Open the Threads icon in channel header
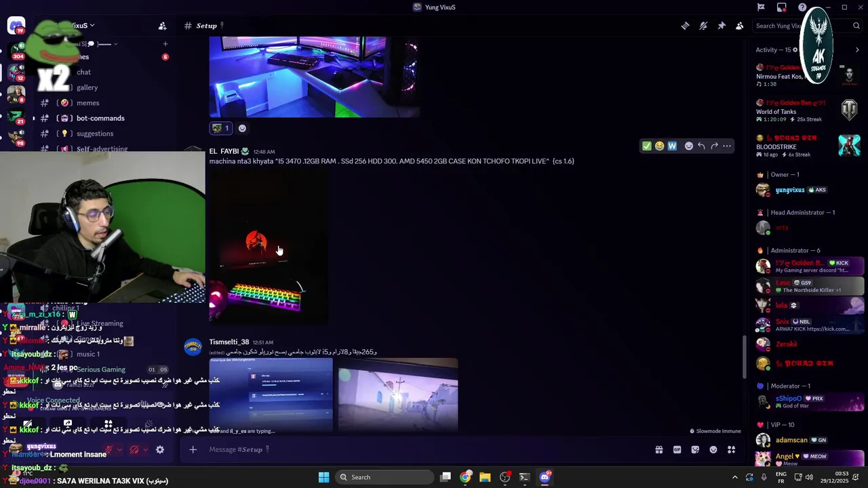The width and height of the screenshot is (868, 488). point(685,26)
